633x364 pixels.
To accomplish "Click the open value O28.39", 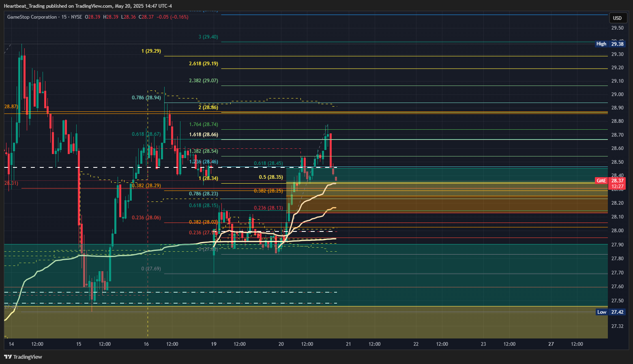I will (92, 17).
